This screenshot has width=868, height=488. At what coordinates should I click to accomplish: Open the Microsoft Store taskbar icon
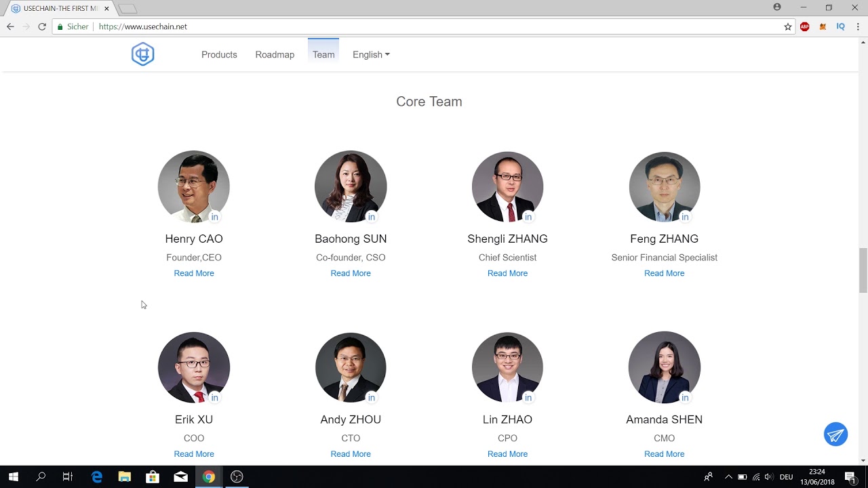[x=153, y=476]
